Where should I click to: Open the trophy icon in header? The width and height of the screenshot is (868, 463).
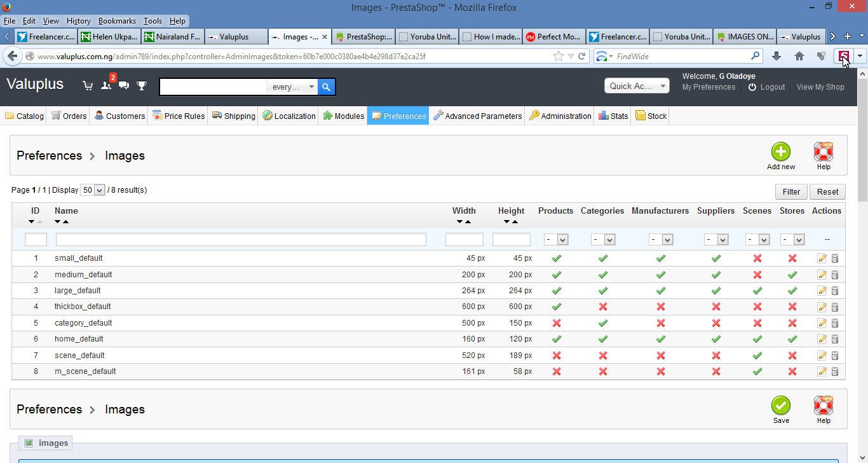click(142, 86)
